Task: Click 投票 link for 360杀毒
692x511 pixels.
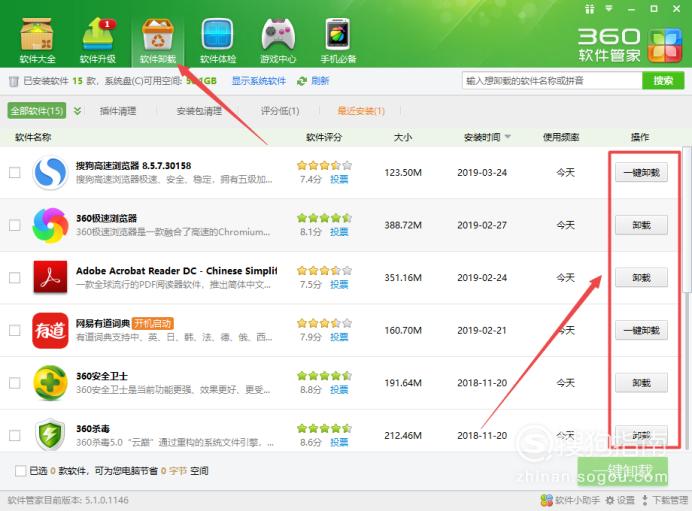Action: [x=339, y=442]
